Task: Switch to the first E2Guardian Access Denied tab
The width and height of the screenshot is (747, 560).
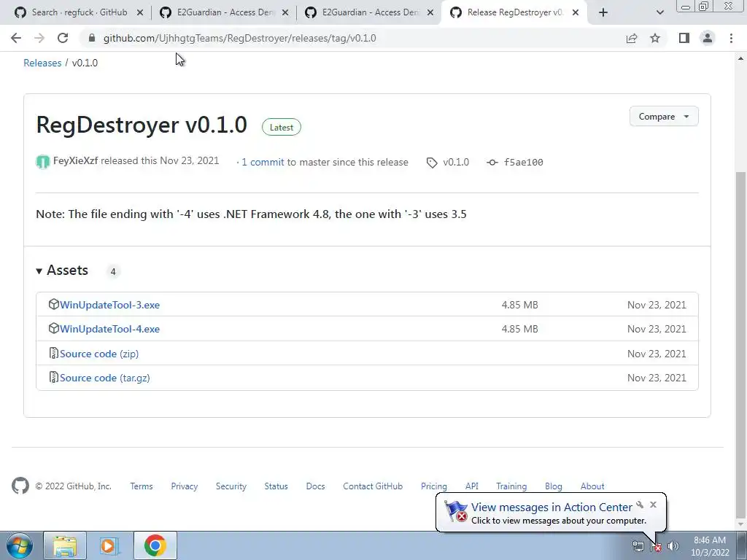Action: (x=224, y=12)
